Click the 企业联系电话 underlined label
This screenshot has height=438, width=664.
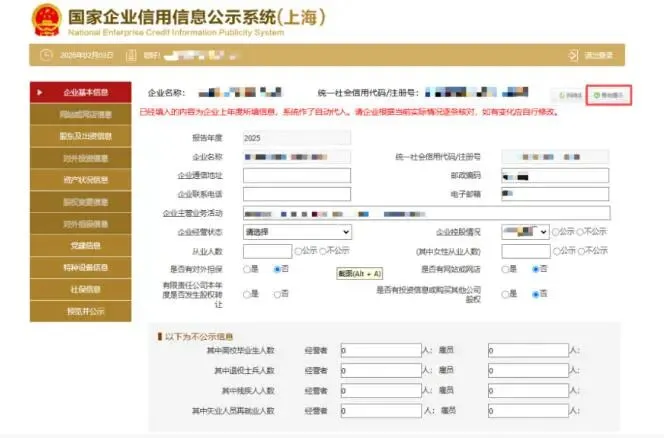[200, 194]
